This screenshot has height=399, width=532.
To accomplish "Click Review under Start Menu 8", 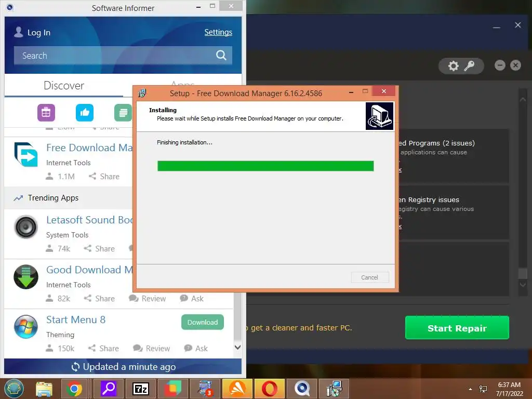I will pyautogui.click(x=151, y=349).
